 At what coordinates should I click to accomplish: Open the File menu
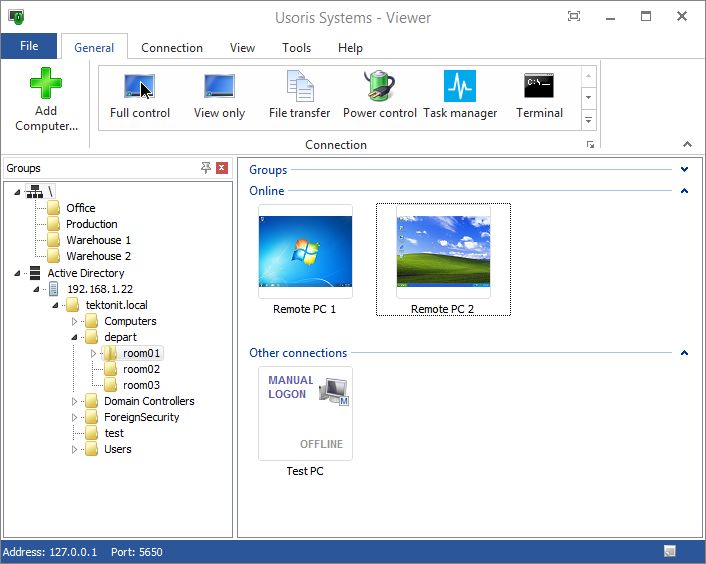coord(29,46)
